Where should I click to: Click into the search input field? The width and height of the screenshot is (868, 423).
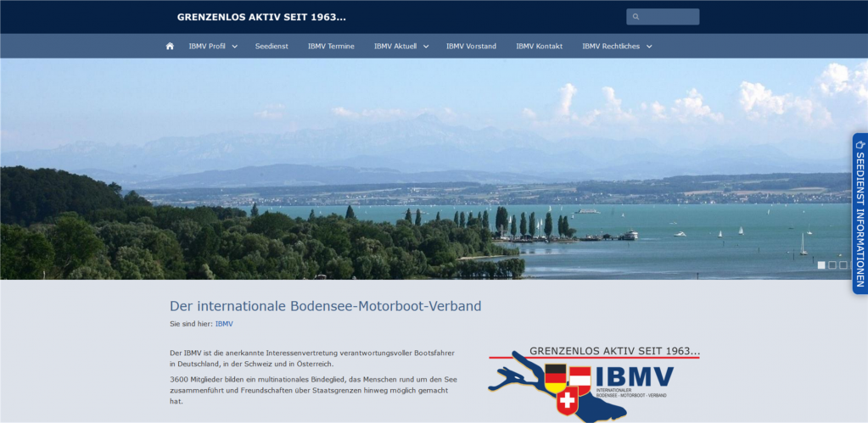click(x=664, y=17)
